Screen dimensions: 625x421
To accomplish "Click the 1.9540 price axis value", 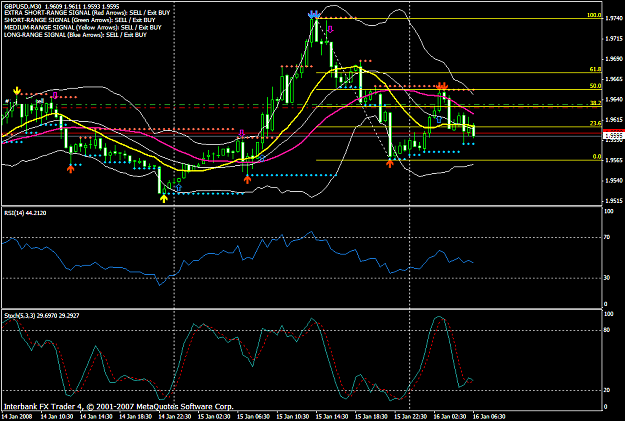I will pos(614,181).
